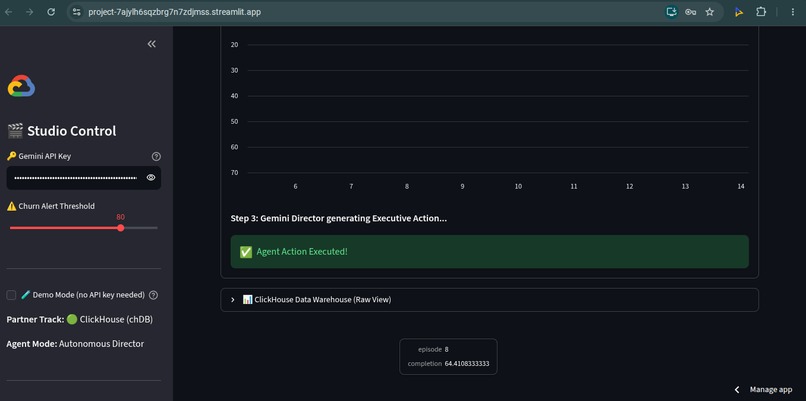The width and height of the screenshot is (806, 401).
Task: Open the Chrome three-dot menu
Action: coord(792,12)
